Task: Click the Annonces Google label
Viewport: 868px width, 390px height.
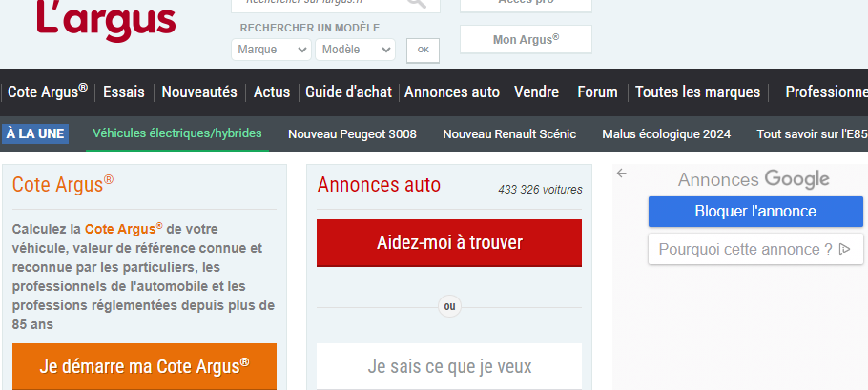Action: (754, 179)
